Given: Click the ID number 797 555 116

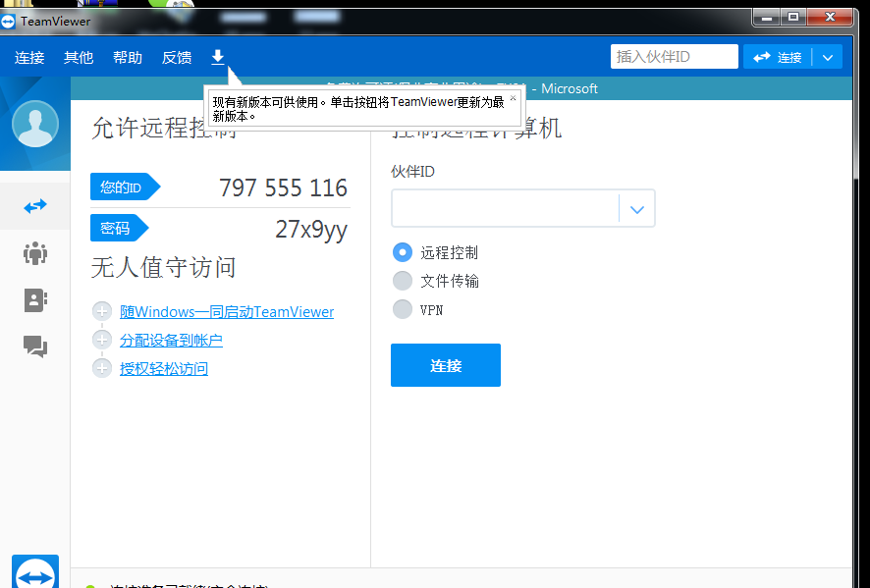Looking at the screenshot, I should coord(283,188).
